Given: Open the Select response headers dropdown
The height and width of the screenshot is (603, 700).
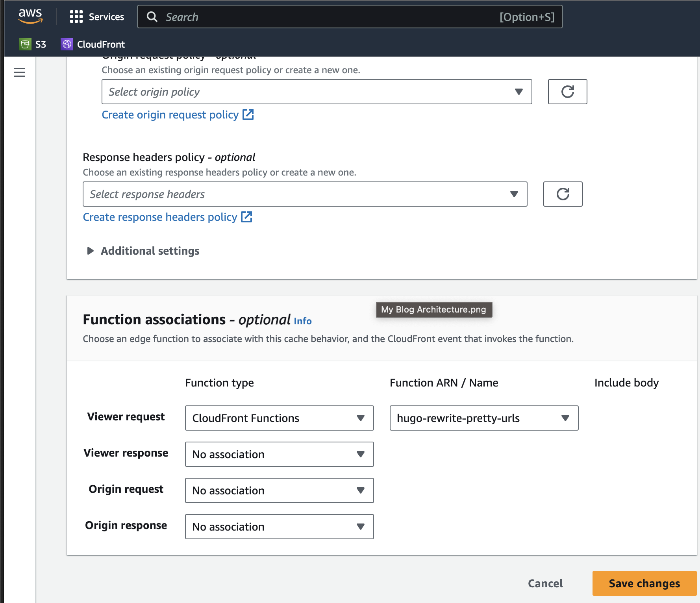Looking at the screenshot, I should (305, 194).
